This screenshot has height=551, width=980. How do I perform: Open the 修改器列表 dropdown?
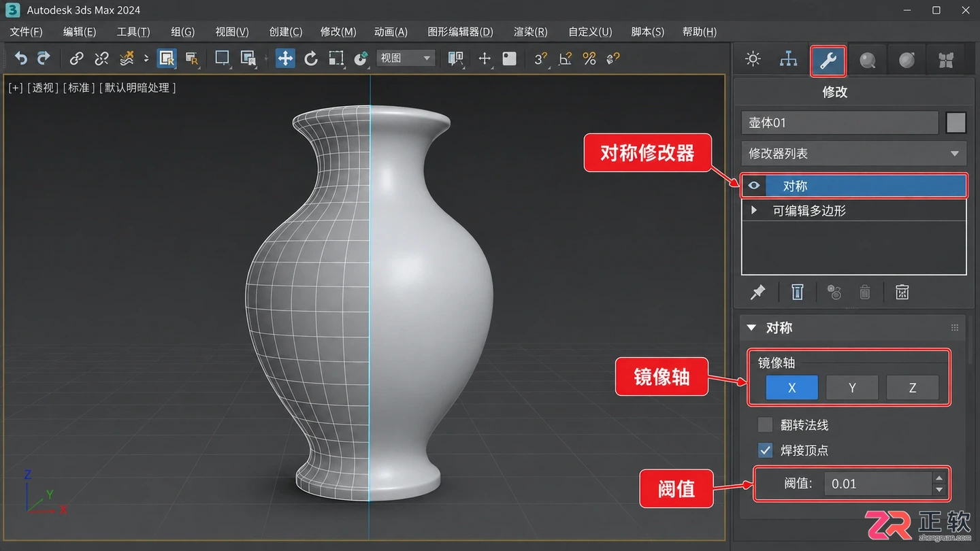(x=854, y=154)
